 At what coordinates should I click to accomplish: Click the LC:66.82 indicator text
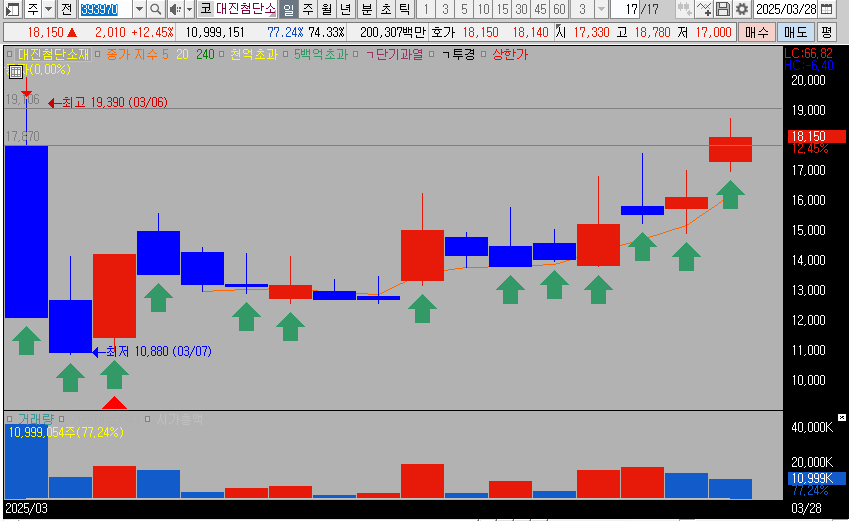(x=808, y=53)
